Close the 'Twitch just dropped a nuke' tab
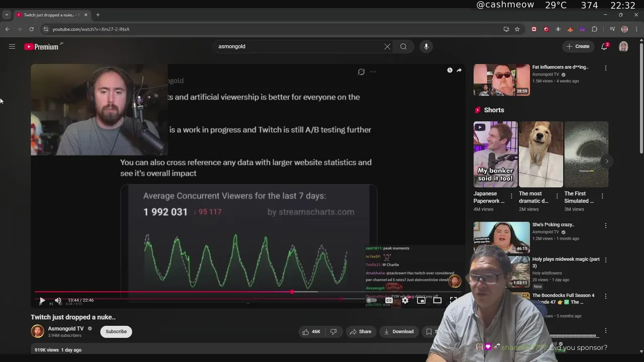This screenshot has width=644, height=362. point(86,15)
